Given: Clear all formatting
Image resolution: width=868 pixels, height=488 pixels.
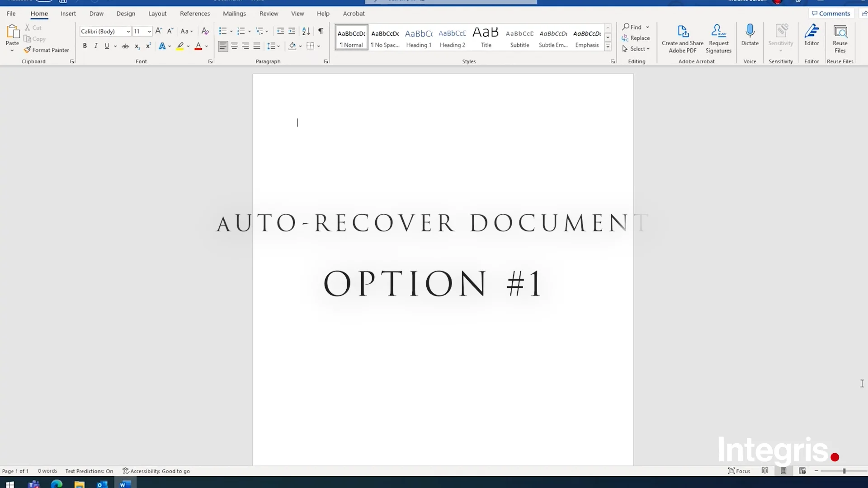Looking at the screenshot, I should pyautogui.click(x=205, y=31).
